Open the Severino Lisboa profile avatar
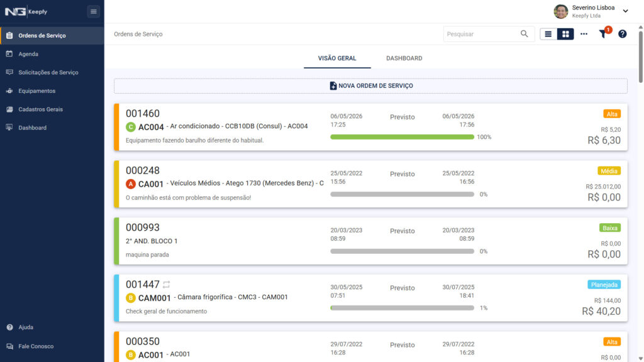The width and height of the screenshot is (644, 362). pyautogui.click(x=560, y=11)
